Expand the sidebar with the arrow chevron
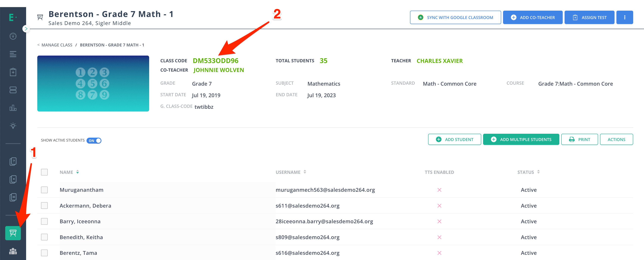The image size is (644, 260). pyautogui.click(x=26, y=29)
